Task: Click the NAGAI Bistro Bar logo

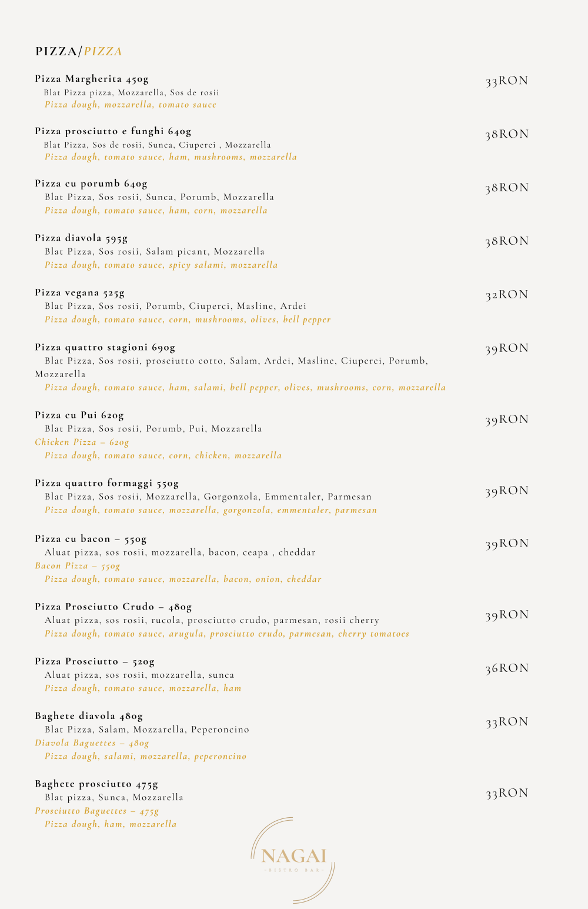Action: pos(293,859)
